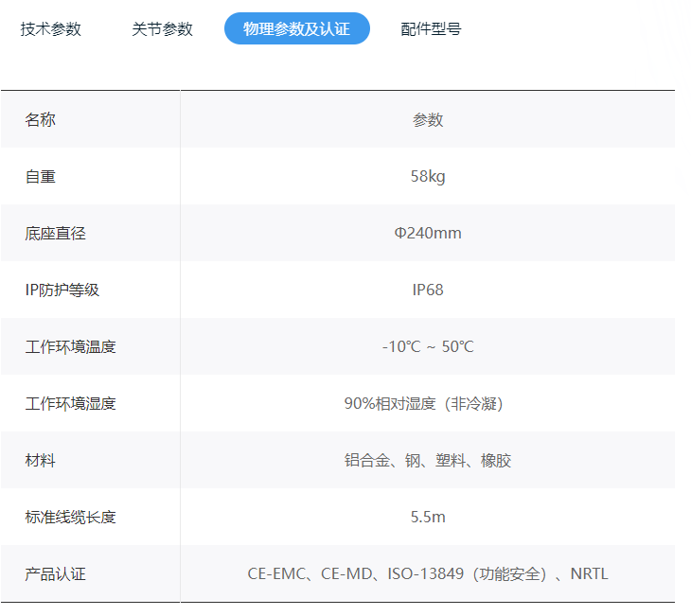Select the 自重 row label

[x=41, y=177]
